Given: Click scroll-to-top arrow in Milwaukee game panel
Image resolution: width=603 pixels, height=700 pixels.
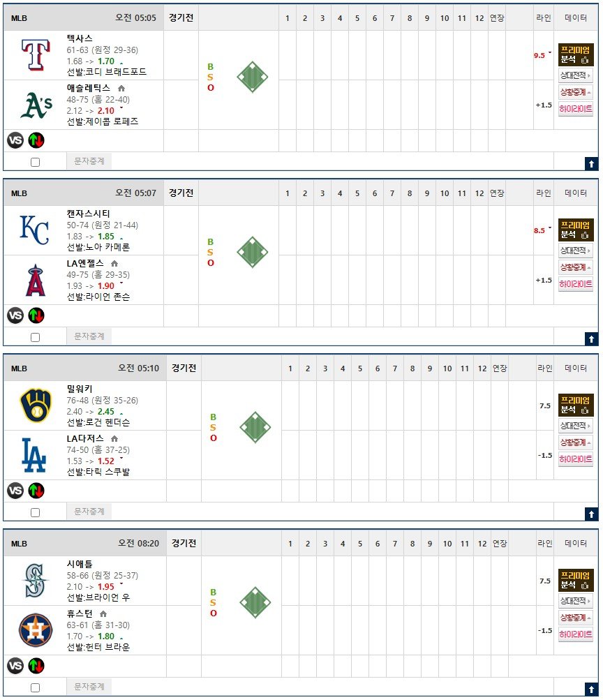Looking at the screenshot, I should pos(591,514).
